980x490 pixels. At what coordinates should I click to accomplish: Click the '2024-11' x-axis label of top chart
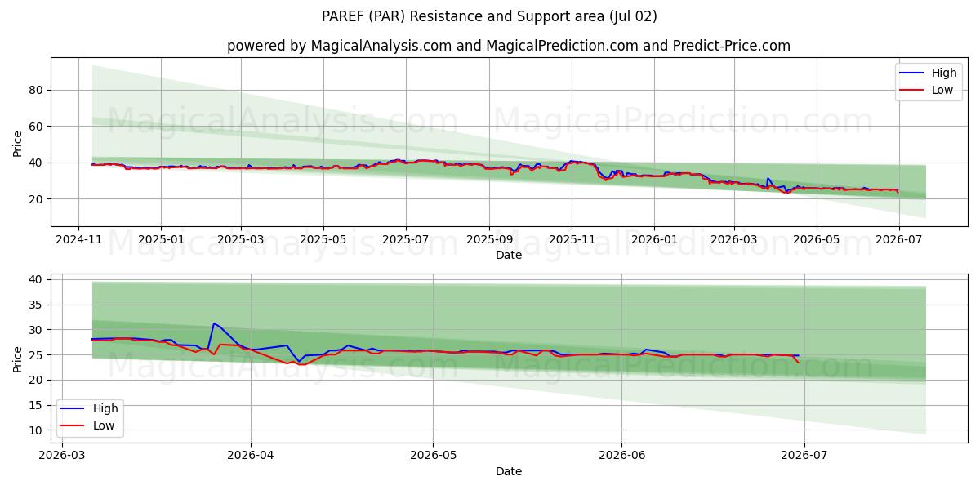tap(78, 239)
